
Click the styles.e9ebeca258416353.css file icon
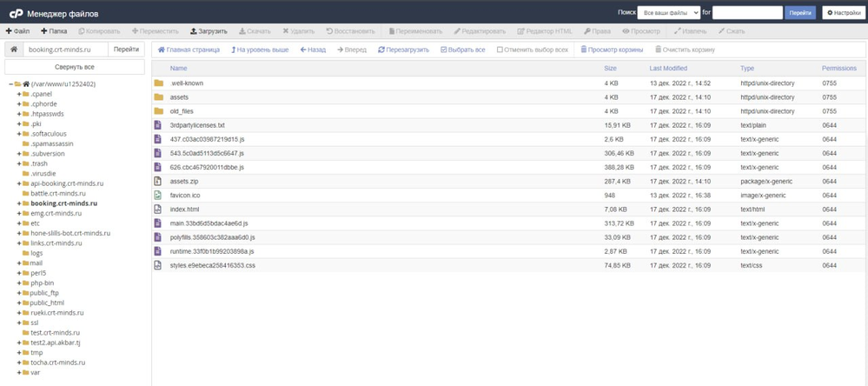point(158,265)
